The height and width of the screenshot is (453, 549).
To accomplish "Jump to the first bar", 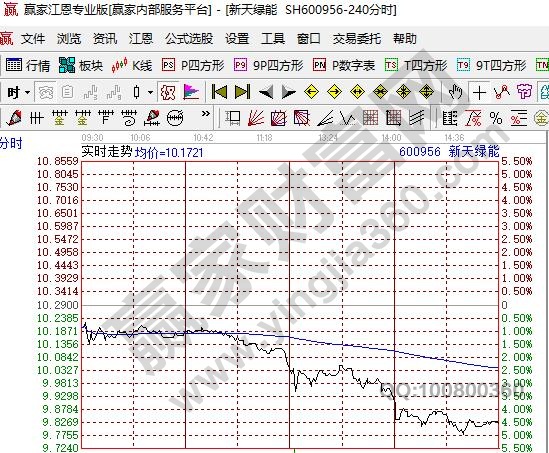I will point(220,92).
